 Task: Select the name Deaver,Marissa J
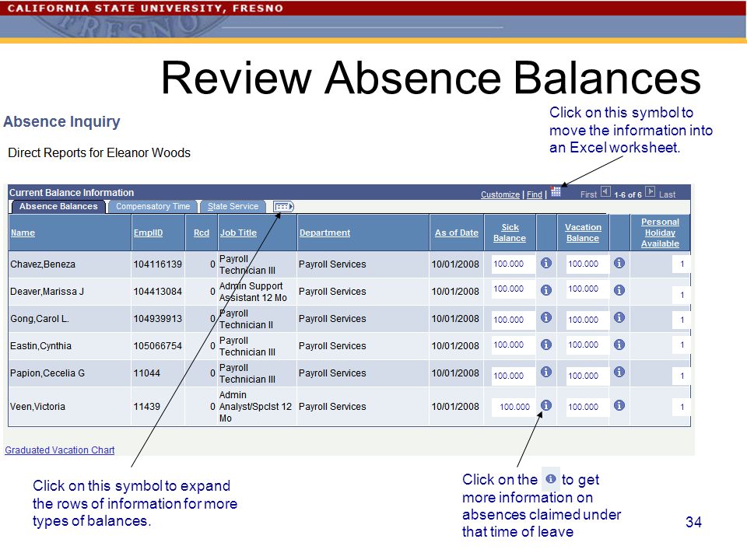(47, 292)
